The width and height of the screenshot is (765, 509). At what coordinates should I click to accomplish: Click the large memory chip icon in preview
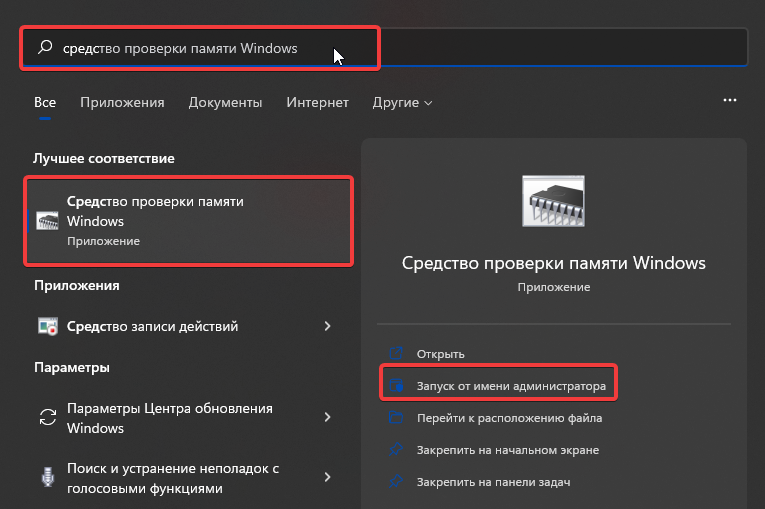[553, 201]
